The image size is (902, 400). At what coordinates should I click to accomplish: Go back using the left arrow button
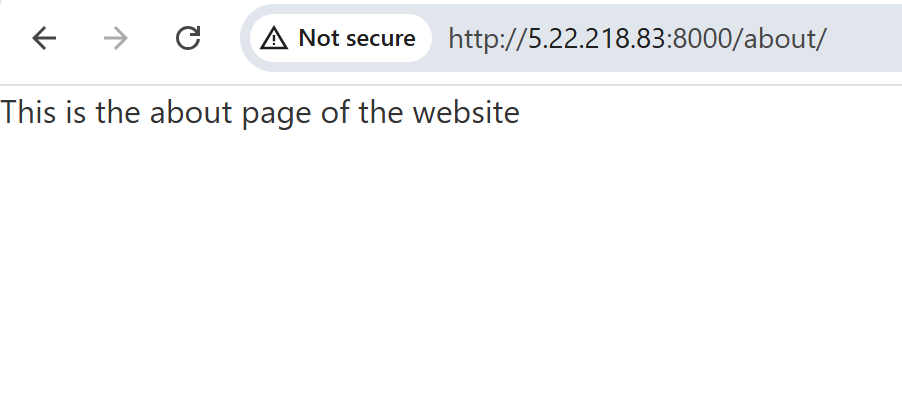(x=44, y=39)
